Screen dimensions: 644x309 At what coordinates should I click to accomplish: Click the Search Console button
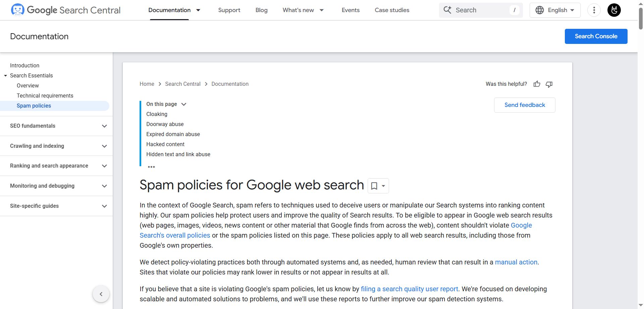click(596, 36)
